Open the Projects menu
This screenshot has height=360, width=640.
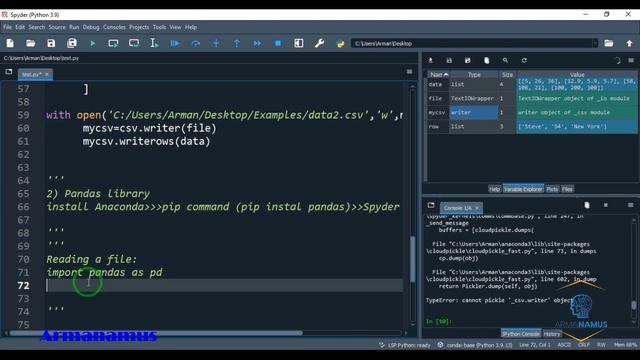click(x=139, y=27)
